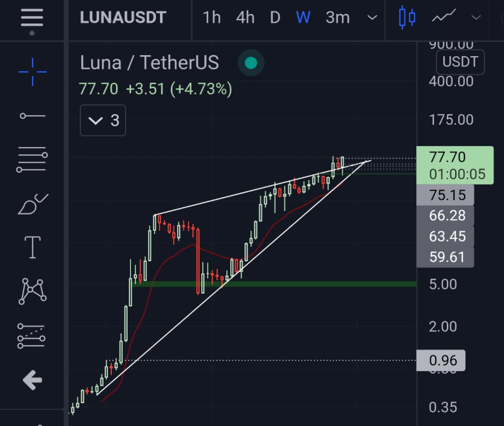The height and width of the screenshot is (426, 504).
Task: Click the back arrow in the sidebar
Action: coord(32,381)
